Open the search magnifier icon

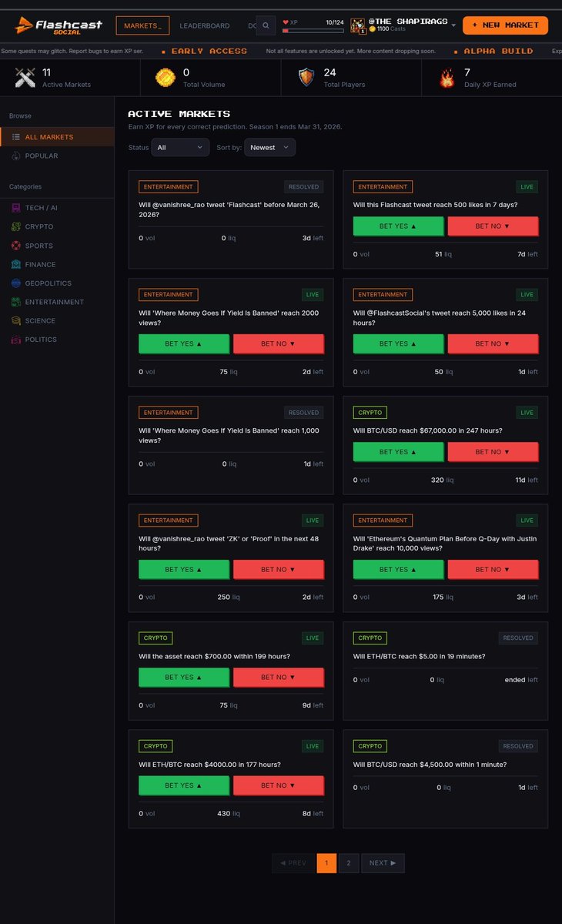click(x=266, y=25)
